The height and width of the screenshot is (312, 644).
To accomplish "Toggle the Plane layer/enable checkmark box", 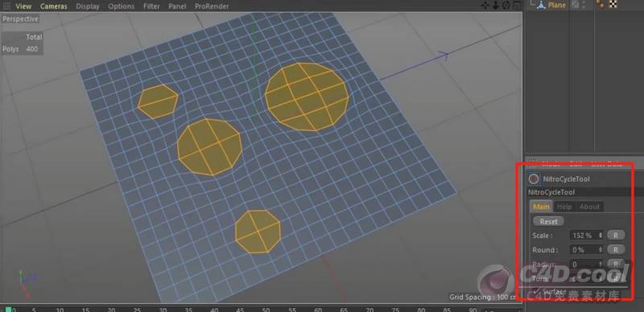I will [576, 5].
